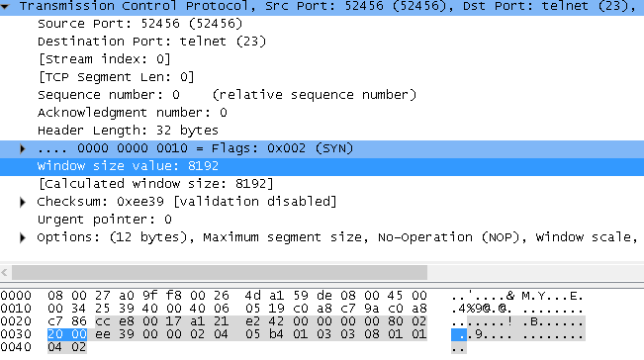Image resolution: width=644 pixels, height=360 pixels.
Task: Select the Sequence number: 0 line
Action: 322,95
